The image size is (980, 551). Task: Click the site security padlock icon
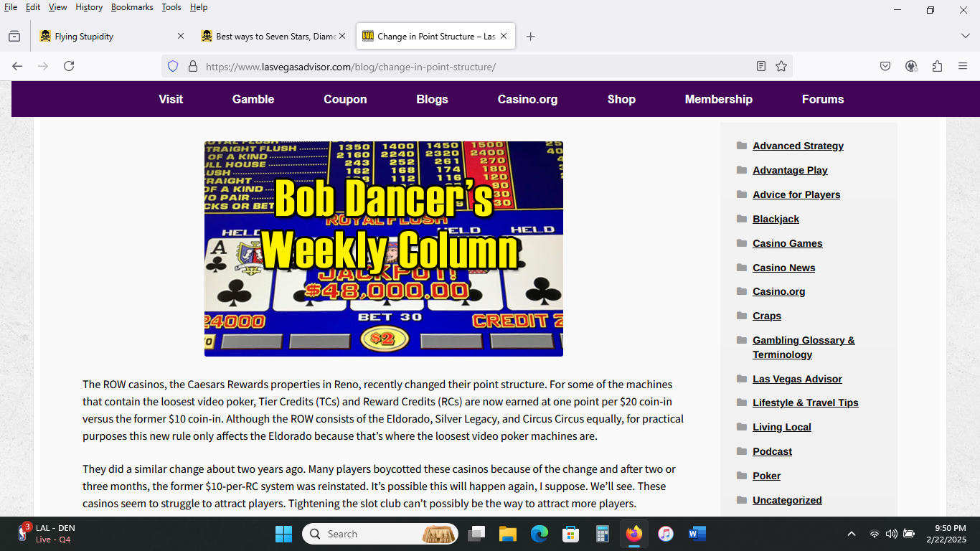[192, 66]
